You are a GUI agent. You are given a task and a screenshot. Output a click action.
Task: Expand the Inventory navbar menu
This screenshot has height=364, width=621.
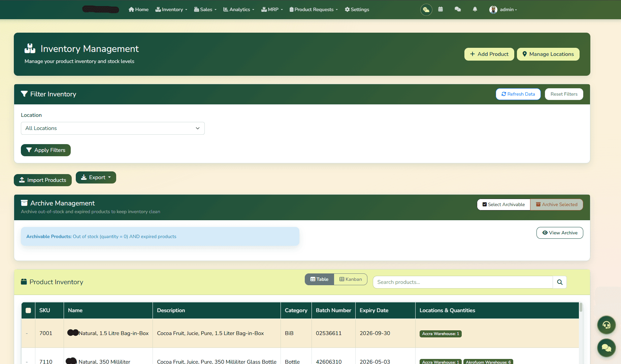(171, 9)
